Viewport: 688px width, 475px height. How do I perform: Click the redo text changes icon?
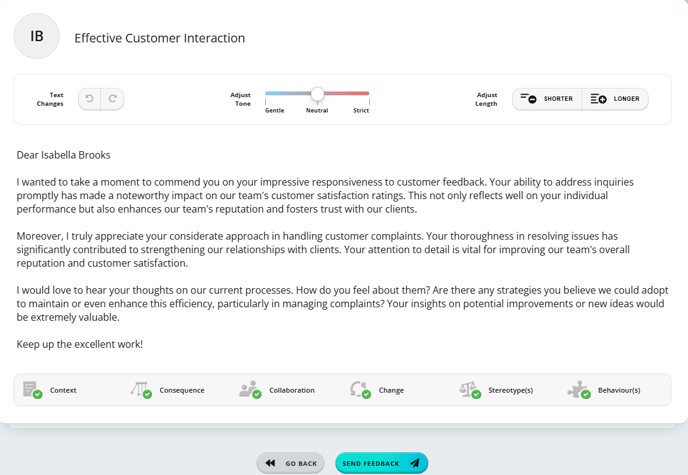[x=113, y=99]
